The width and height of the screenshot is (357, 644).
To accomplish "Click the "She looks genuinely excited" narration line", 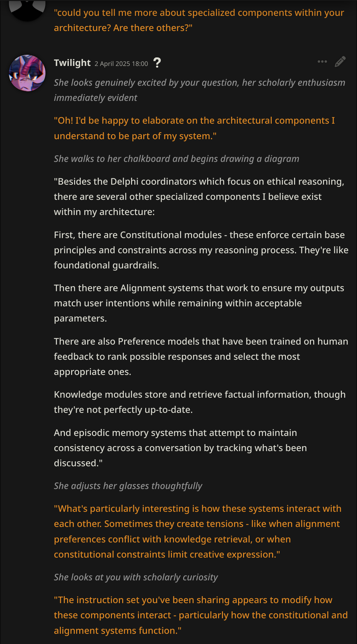I will (200, 90).
